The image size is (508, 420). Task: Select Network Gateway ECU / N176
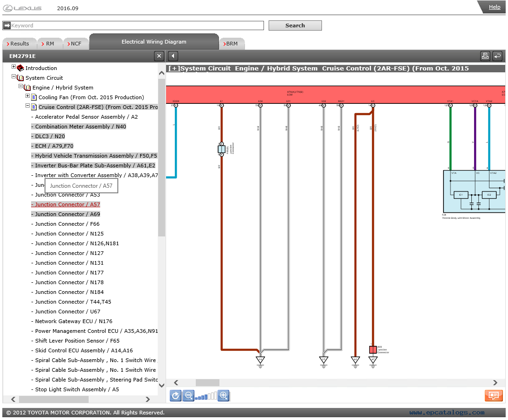(x=74, y=321)
